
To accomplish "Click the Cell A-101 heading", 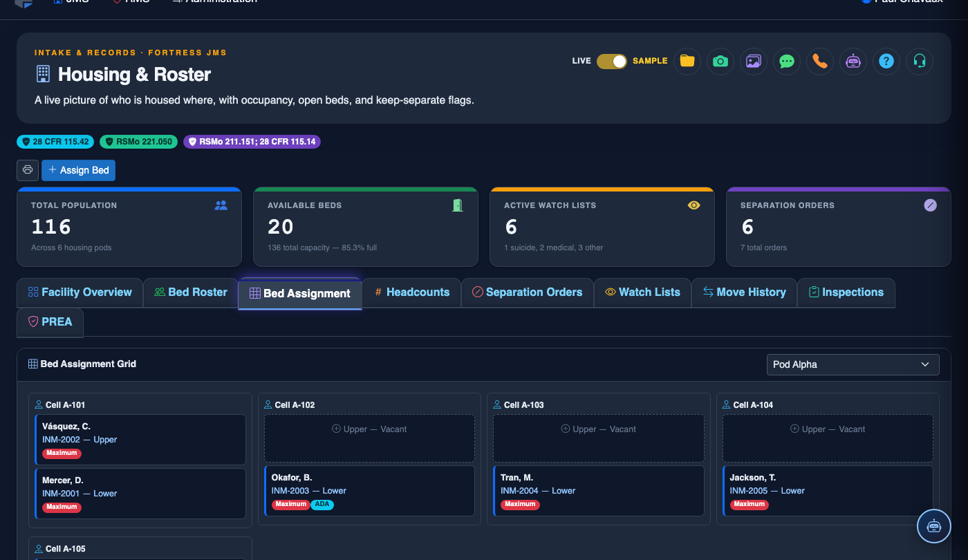I will [60, 405].
